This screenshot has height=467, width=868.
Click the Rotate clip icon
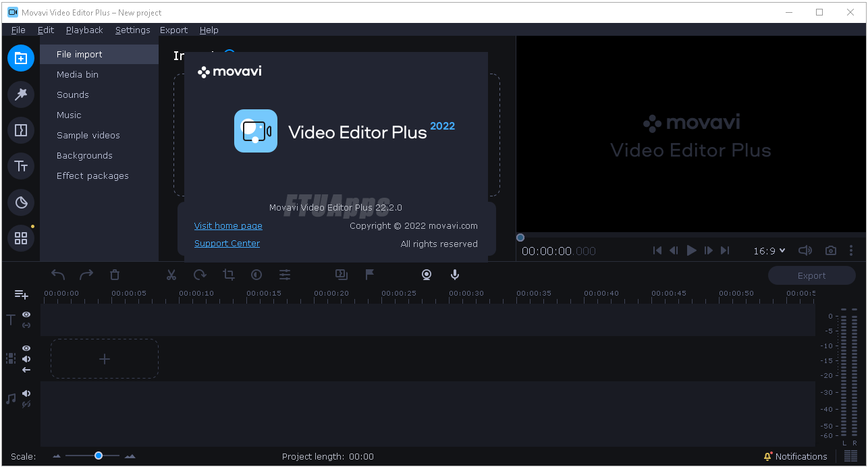click(x=200, y=275)
